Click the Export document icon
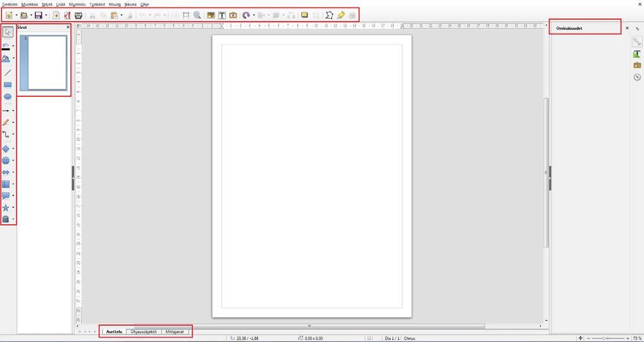This screenshot has width=644, height=342. [56, 15]
